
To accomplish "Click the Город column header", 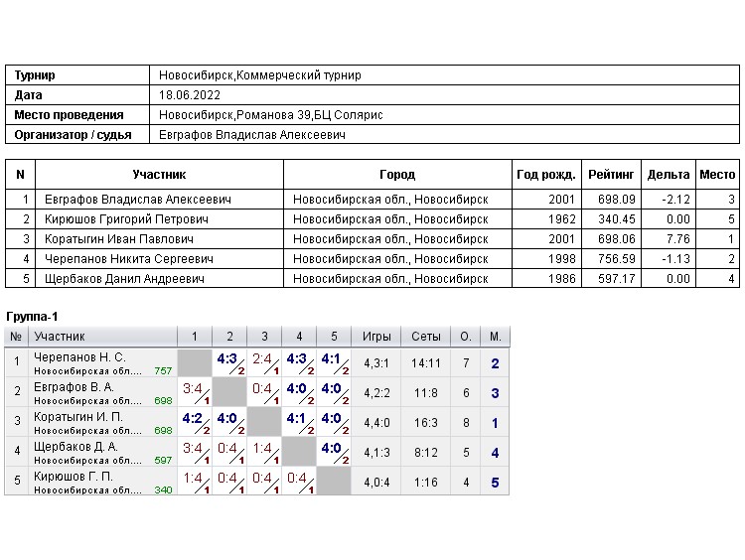I will point(397,175).
